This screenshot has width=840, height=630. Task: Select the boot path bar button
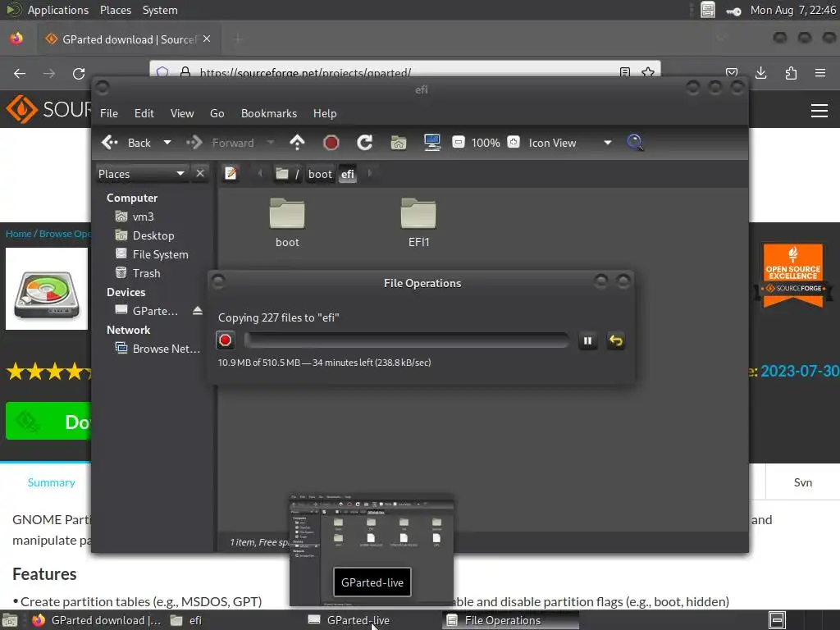[x=320, y=174]
